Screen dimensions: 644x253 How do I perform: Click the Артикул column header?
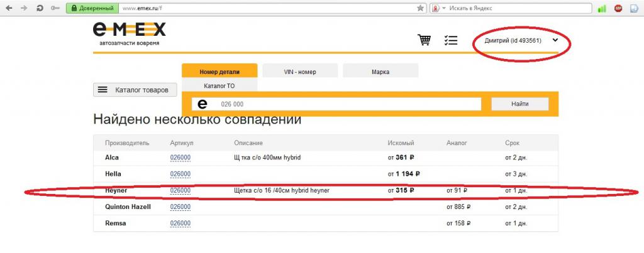coord(182,143)
